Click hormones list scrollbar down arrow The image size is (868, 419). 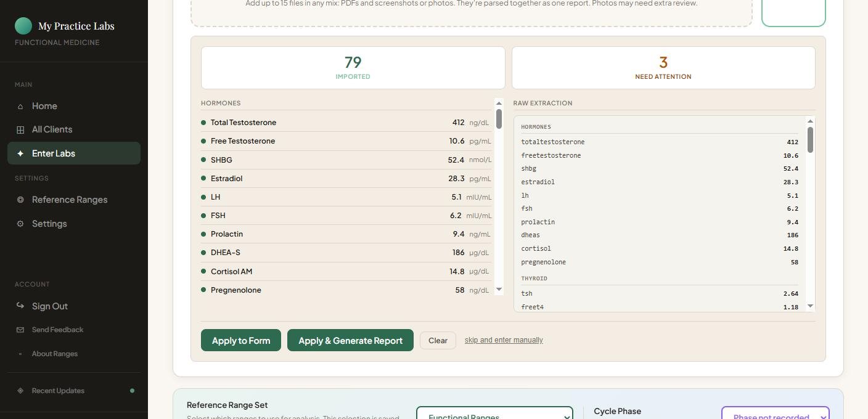tap(499, 290)
